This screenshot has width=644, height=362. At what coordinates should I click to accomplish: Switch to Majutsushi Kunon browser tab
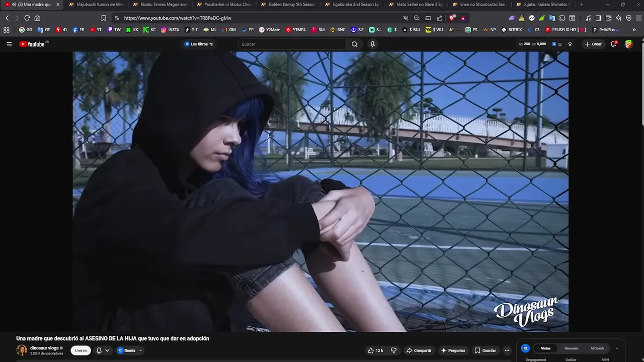pos(96,5)
